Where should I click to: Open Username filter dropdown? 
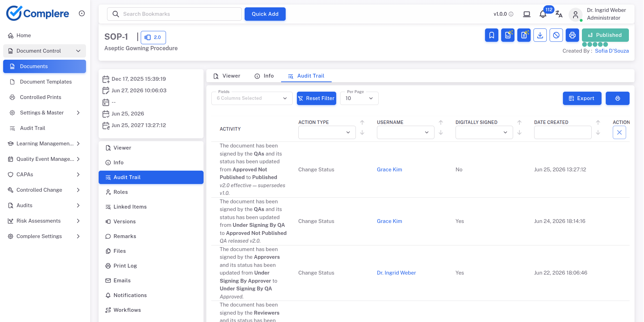(x=406, y=132)
